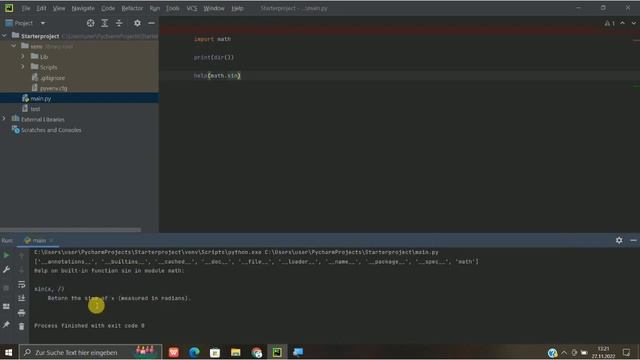Show hidden system tray icons chevron
This screenshot has height=360, width=640.
click(x=564, y=352)
